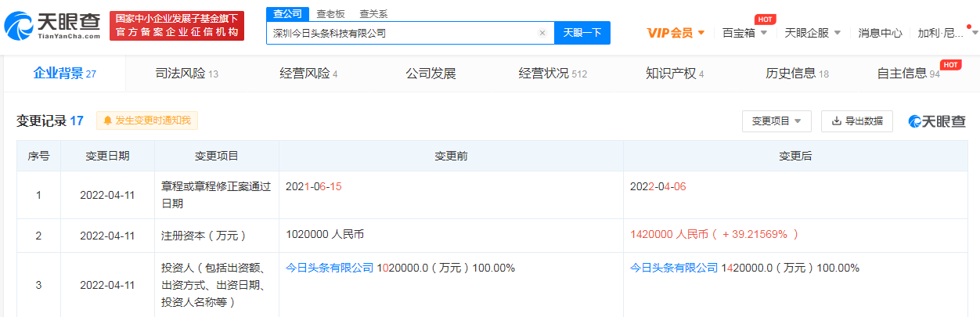Switch to 经营状况 tab
980x317 pixels.
click(553, 74)
